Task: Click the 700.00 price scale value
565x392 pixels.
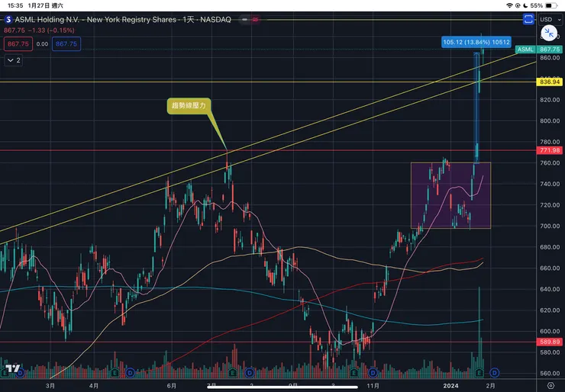Action: [550, 226]
